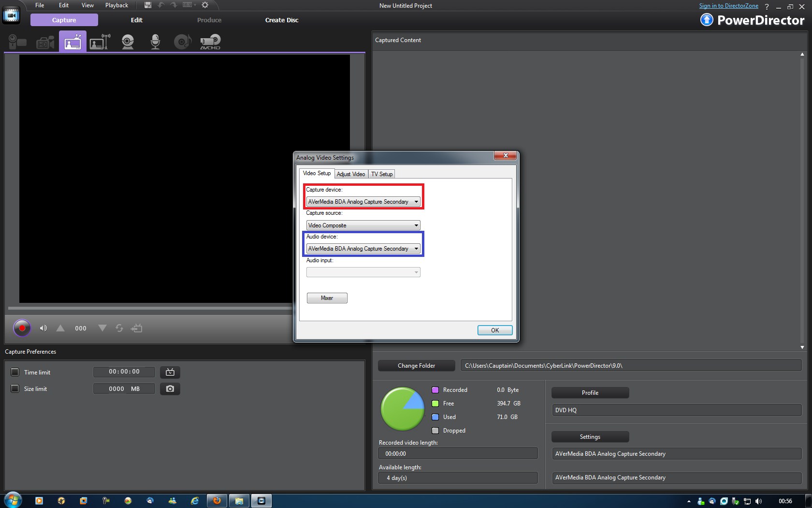Select capture from CD audio icon
812x508 pixels.
pyautogui.click(x=182, y=42)
